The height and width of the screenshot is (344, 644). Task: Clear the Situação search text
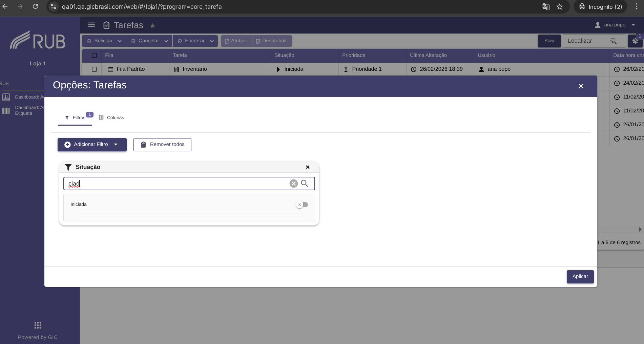click(293, 184)
